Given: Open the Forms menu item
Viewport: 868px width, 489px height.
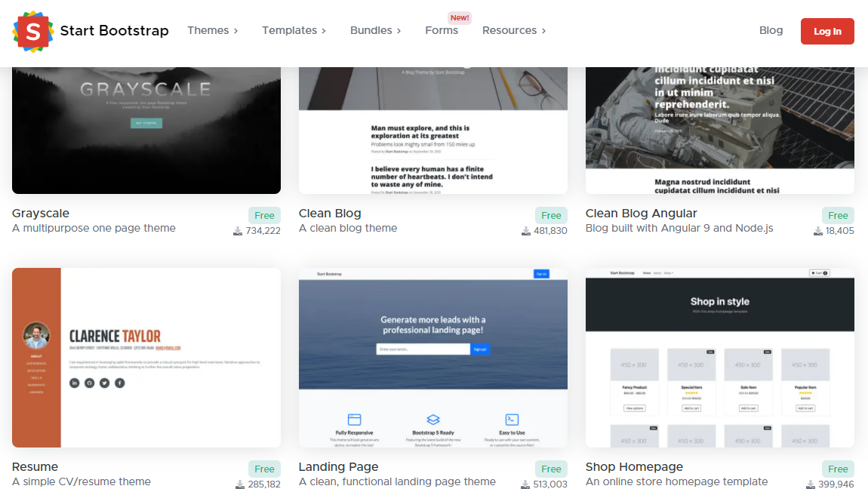Looking at the screenshot, I should (x=442, y=30).
